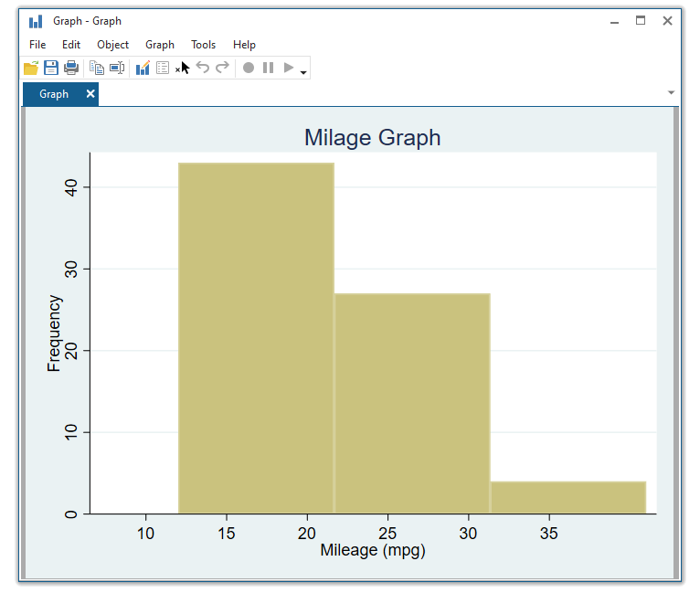
Task: Copy the graph to clipboard
Action: [x=96, y=68]
